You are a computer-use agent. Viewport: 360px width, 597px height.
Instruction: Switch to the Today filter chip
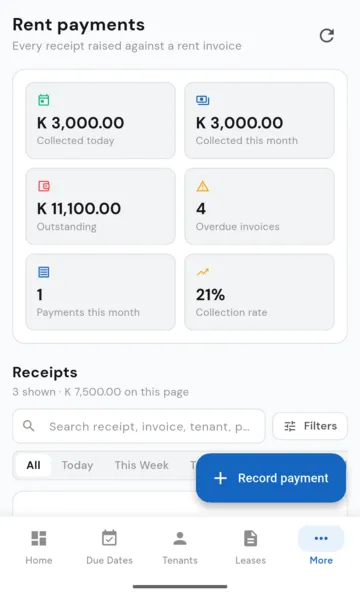(x=78, y=465)
